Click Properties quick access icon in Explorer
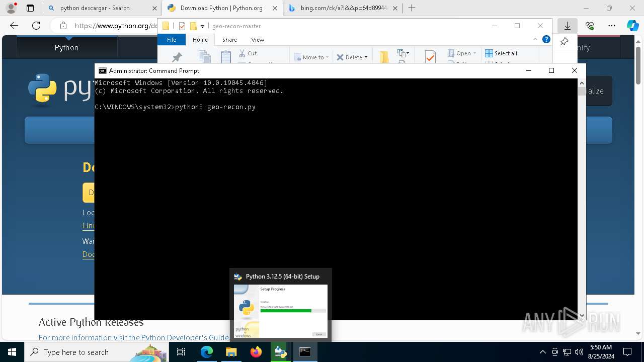Screen dimensions: 644x362 182,26
